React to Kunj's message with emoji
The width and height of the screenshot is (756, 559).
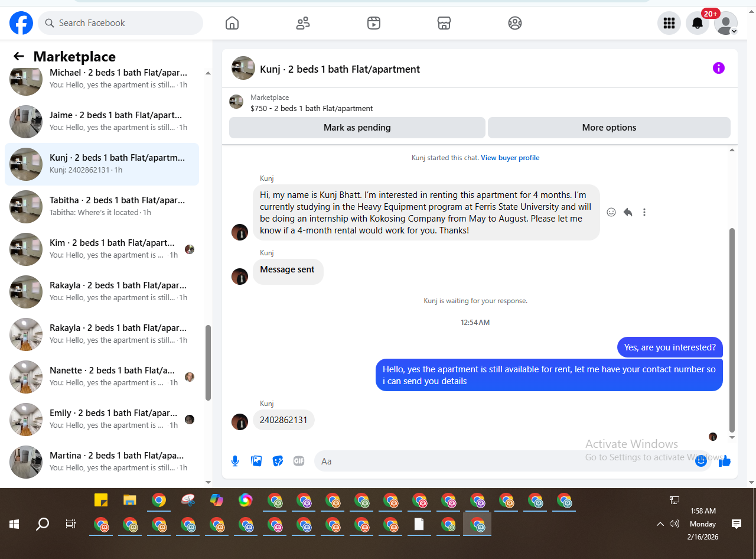tap(611, 212)
